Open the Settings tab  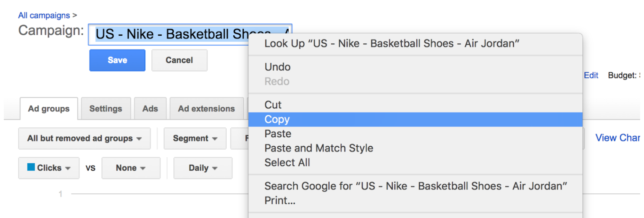tap(105, 109)
